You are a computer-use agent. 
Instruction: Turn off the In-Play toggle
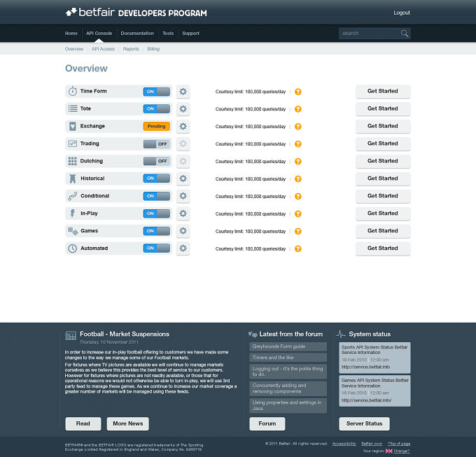tap(156, 213)
